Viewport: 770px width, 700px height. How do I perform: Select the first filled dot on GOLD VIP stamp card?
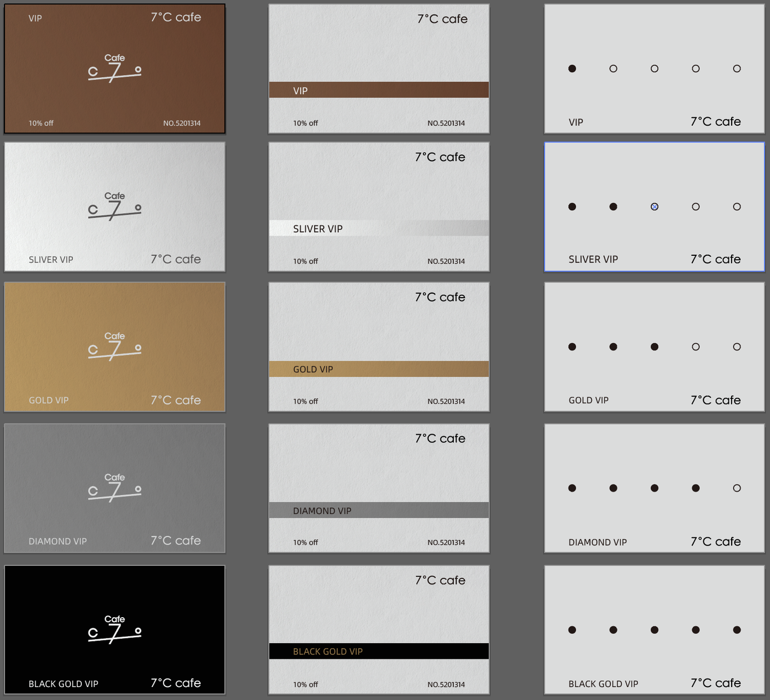(x=572, y=347)
